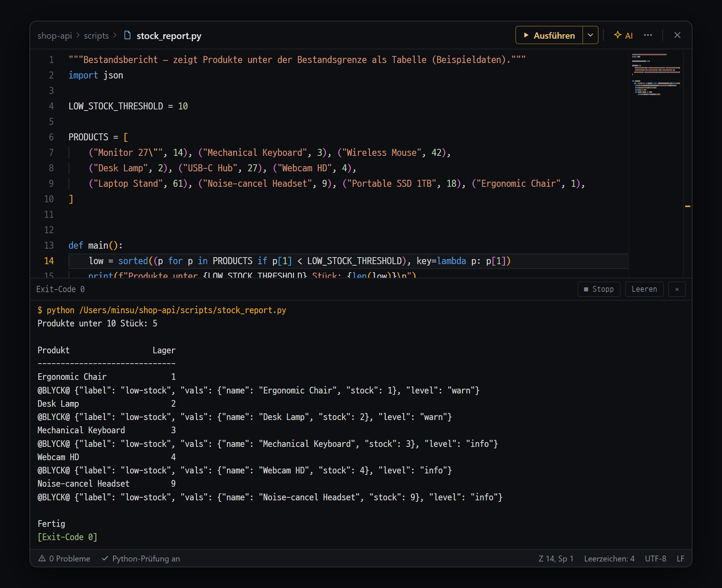722x588 pixels.
Task: Go to scripts in the breadcrumb
Action: 96,36
